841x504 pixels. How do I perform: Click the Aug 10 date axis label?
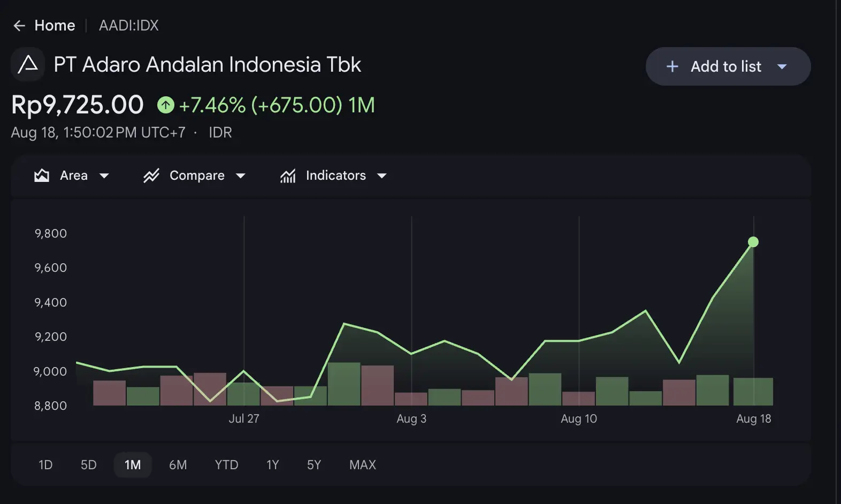click(x=579, y=419)
